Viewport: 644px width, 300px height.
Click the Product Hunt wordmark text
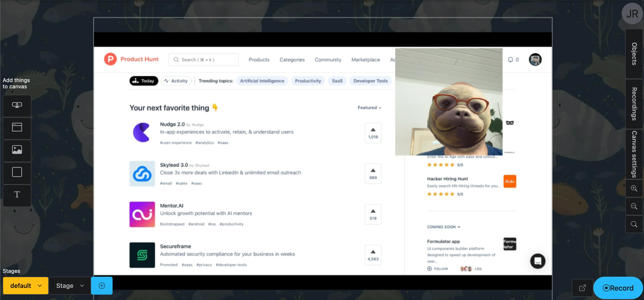click(139, 59)
